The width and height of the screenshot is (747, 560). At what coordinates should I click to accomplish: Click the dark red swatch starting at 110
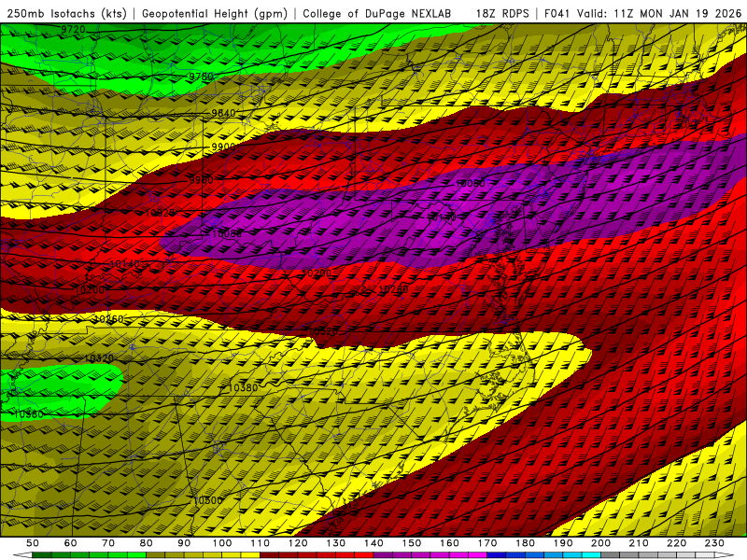(x=270, y=555)
